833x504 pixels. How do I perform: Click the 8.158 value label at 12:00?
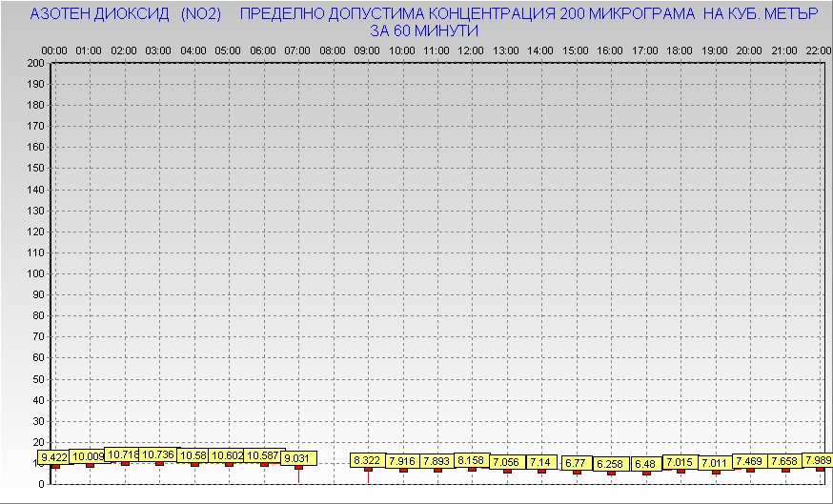pos(472,460)
